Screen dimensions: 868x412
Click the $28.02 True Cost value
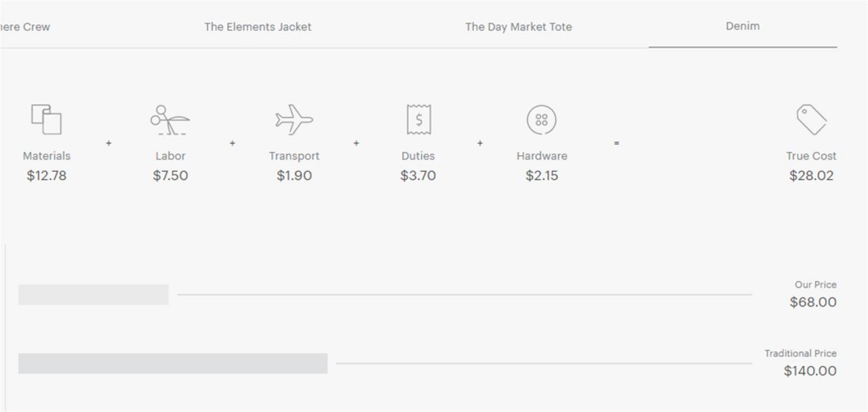[811, 176]
